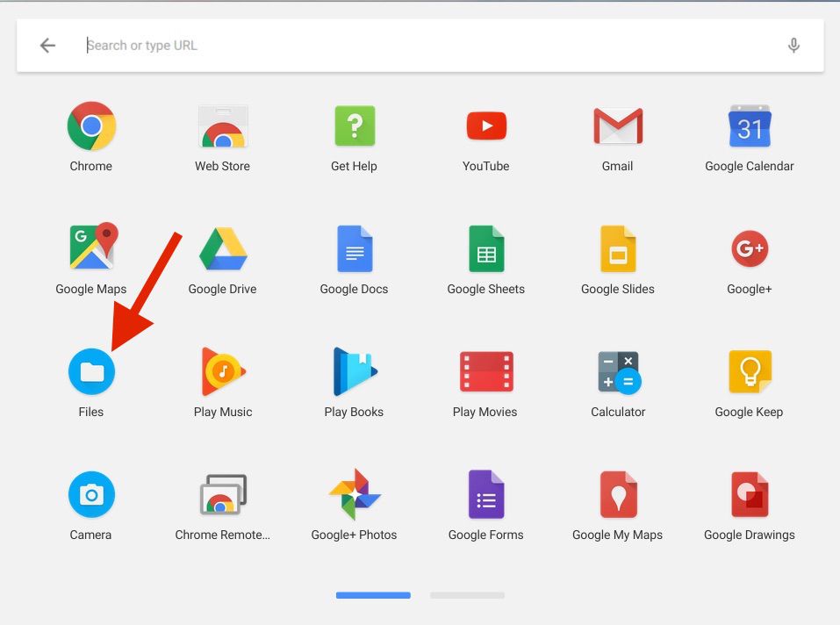The height and width of the screenshot is (625, 840).
Task: Open YouTube
Action: pyautogui.click(x=486, y=126)
